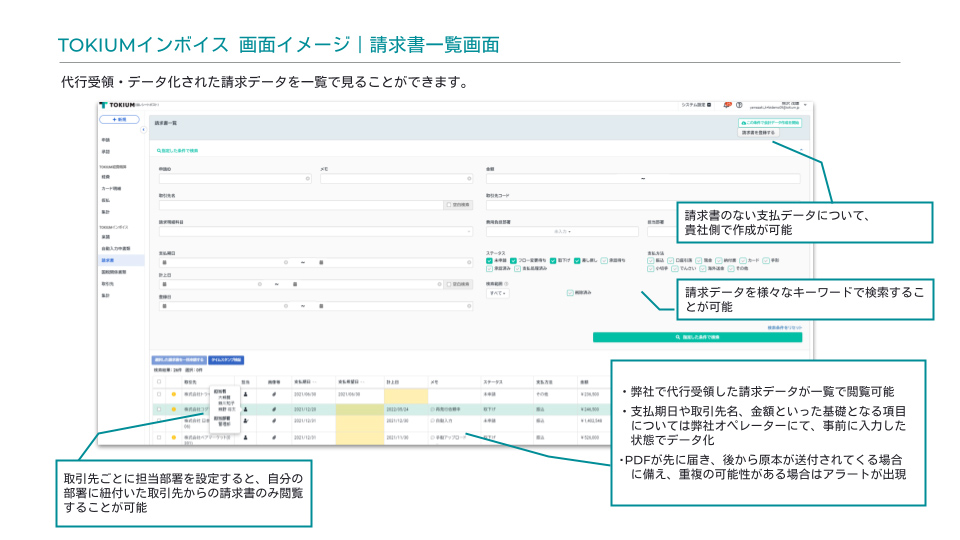
Task: Click the ＋新規 button in the sidebar
Action: tap(119, 119)
